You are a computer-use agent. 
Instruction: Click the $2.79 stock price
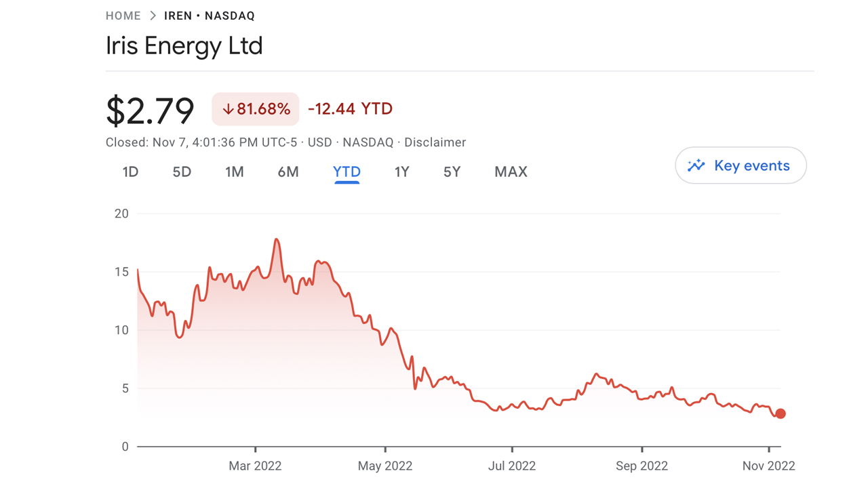point(150,110)
